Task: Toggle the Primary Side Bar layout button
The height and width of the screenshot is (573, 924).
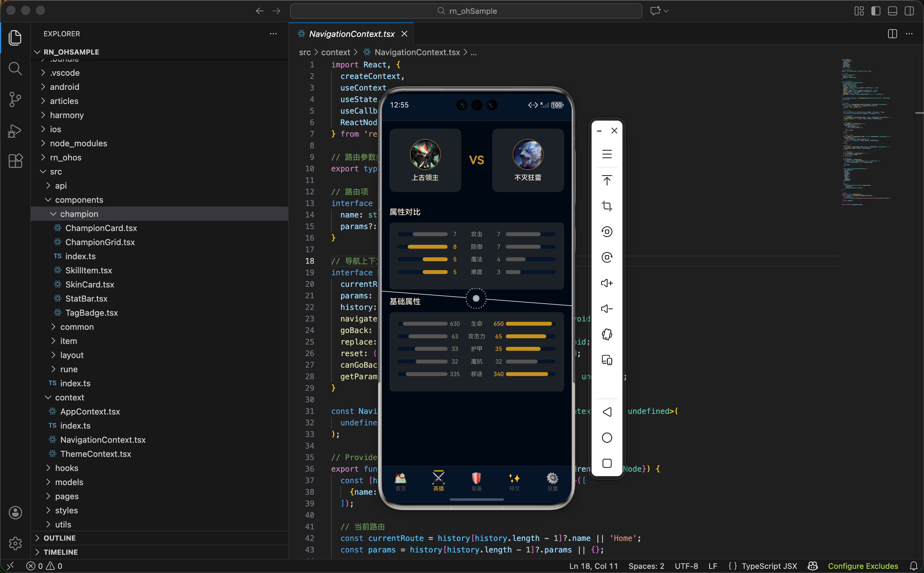Action: (876, 11)
